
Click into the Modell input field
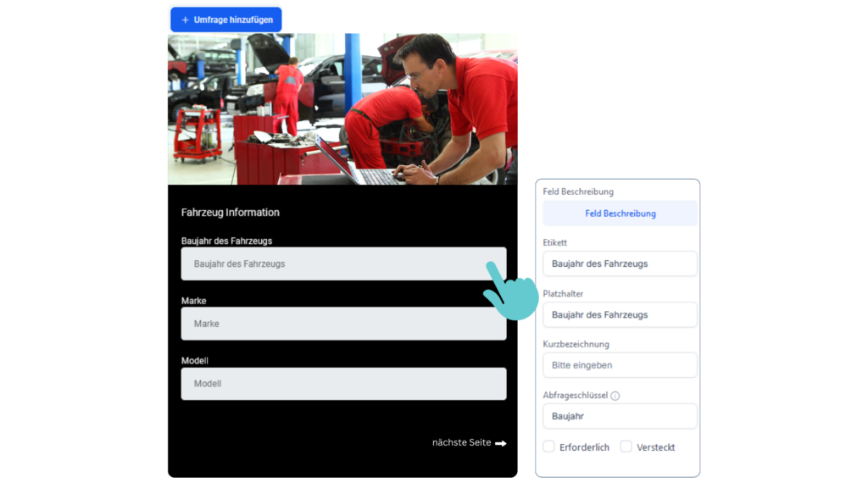[x=343, y=384]
